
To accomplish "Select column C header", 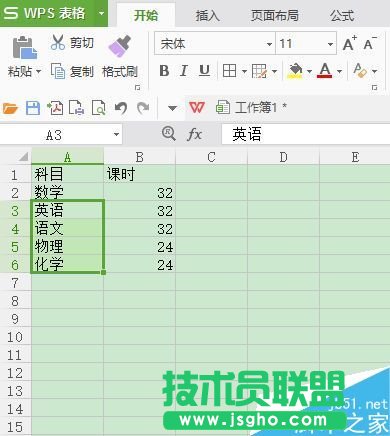I will [x=211, y=157].
